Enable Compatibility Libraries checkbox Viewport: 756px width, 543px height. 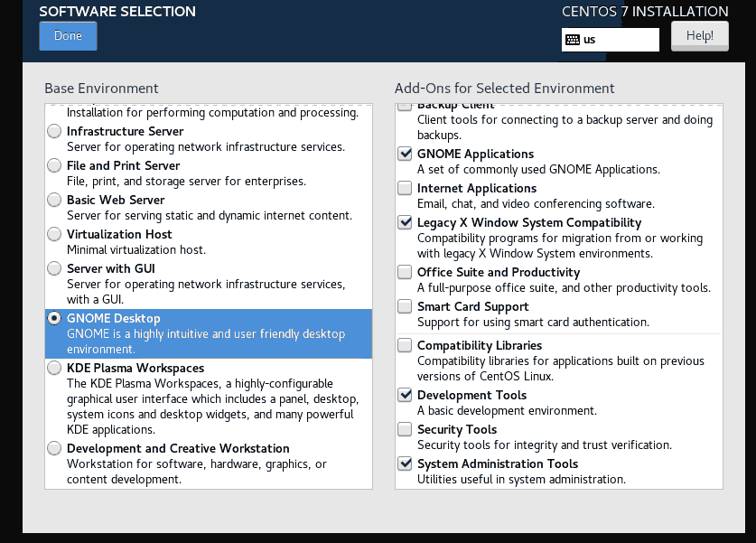(405, 345)
